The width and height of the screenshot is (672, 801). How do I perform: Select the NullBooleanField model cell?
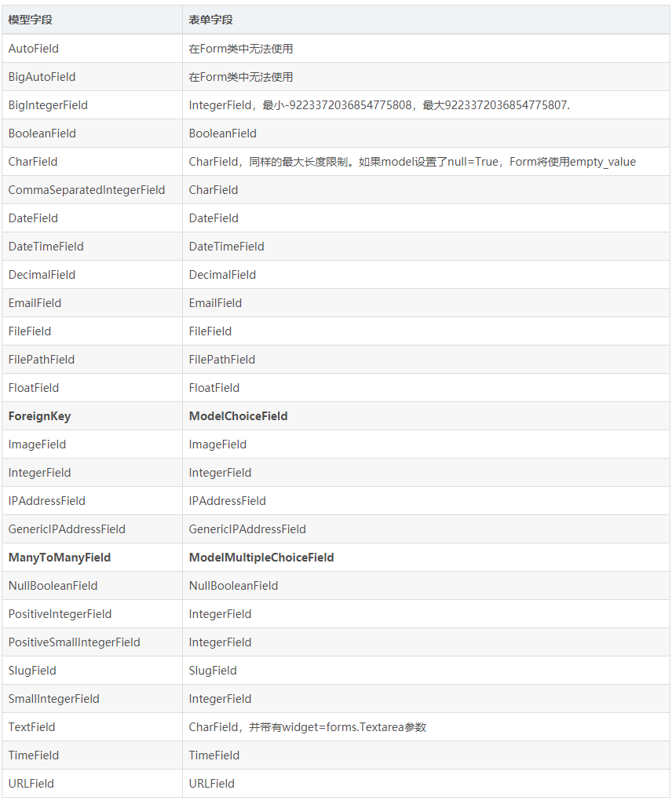pos(92,586)
